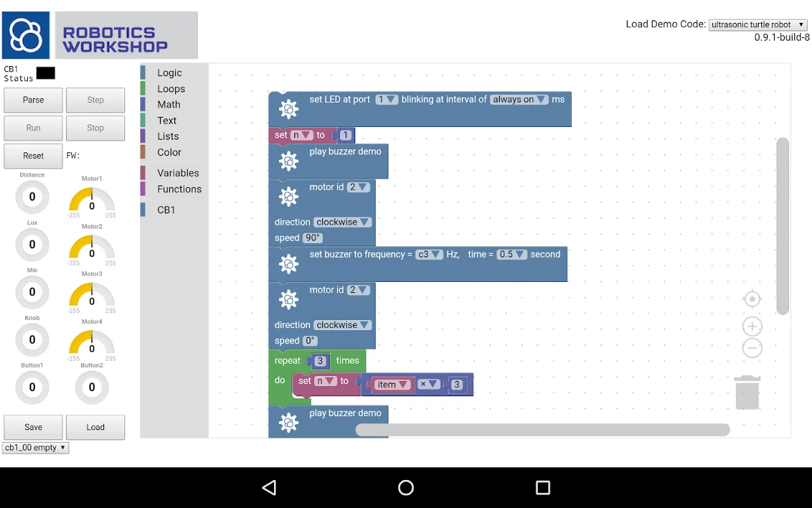Viewport: 812px width, 508px height.
Task: Open LED port number dropdown
Action: click(386, 100)
